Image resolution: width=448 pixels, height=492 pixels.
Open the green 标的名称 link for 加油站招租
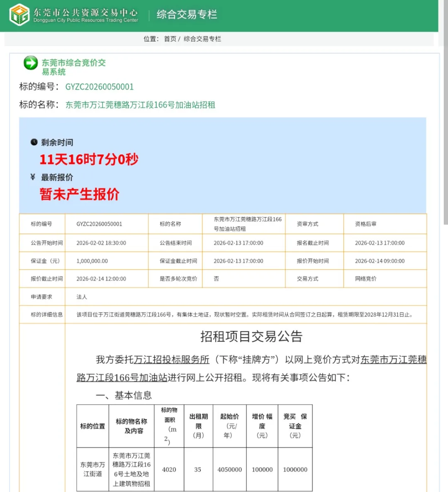[x=140, y=105]
